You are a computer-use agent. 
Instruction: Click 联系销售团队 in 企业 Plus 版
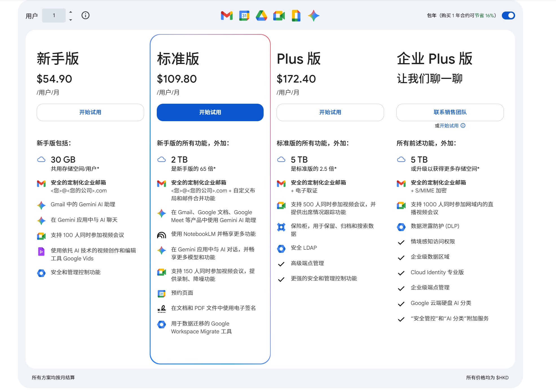450,112
